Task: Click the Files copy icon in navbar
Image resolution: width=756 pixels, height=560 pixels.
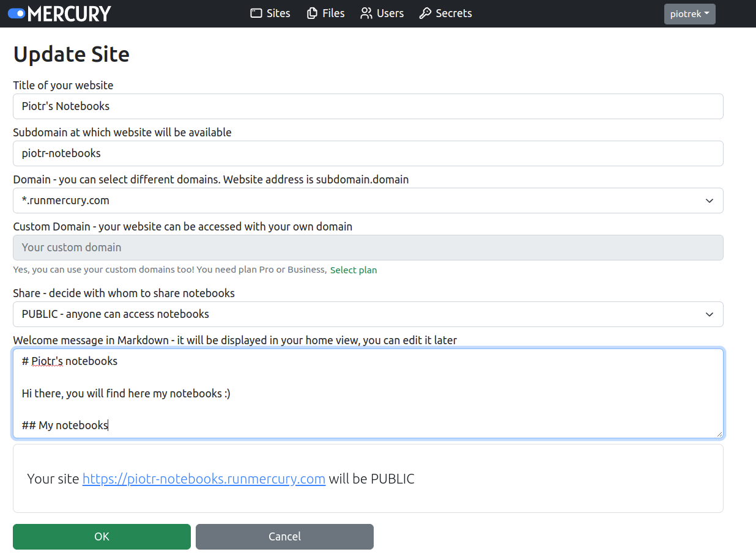Action: (x=312, y=13)
